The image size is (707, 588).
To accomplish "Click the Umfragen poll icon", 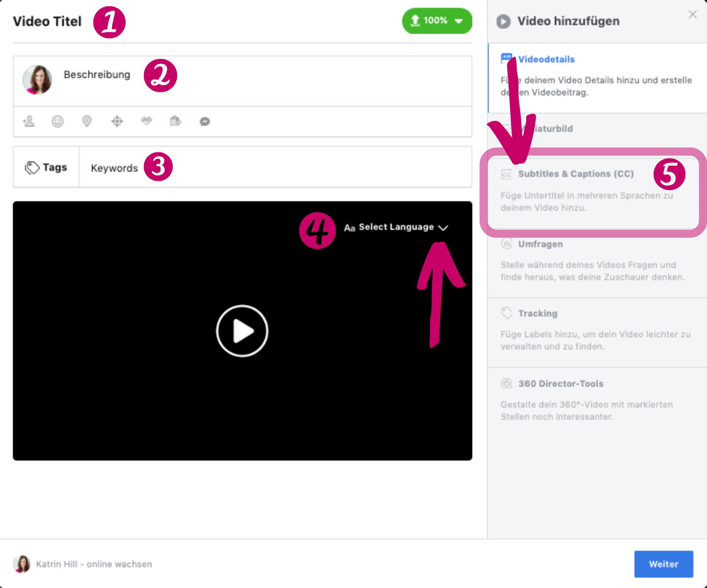I will coord(507,244).
